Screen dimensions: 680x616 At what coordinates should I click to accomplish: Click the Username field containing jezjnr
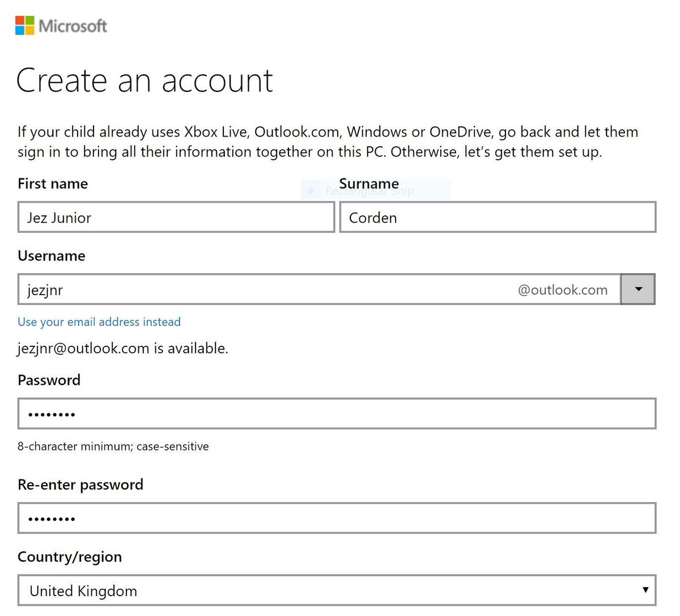point(319,290)
